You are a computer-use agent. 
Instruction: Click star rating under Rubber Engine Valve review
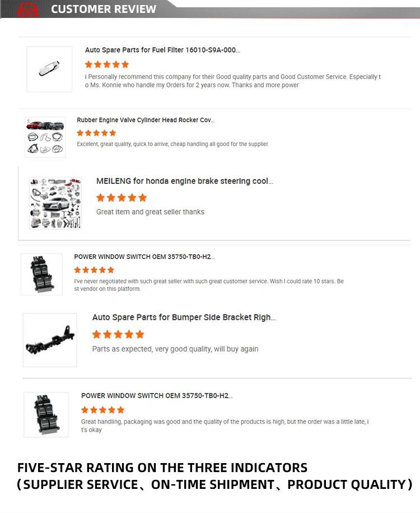point(96,133)
